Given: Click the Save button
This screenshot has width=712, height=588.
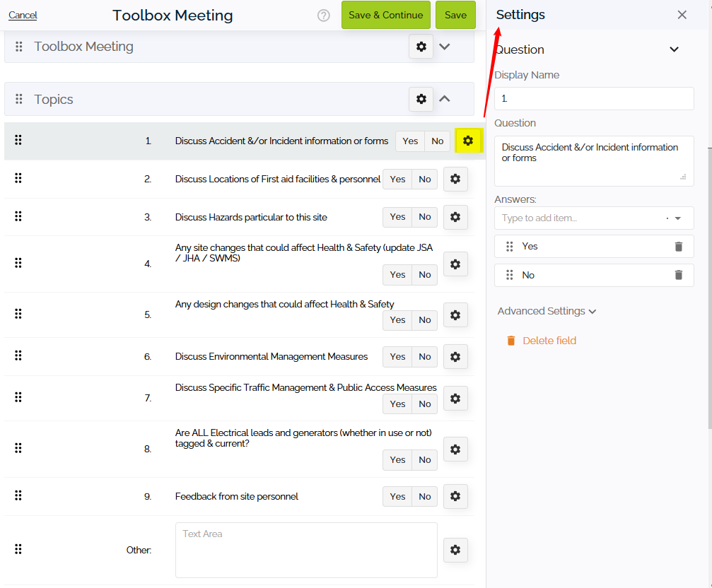Looking at the screenshot, I should (455, 15).
